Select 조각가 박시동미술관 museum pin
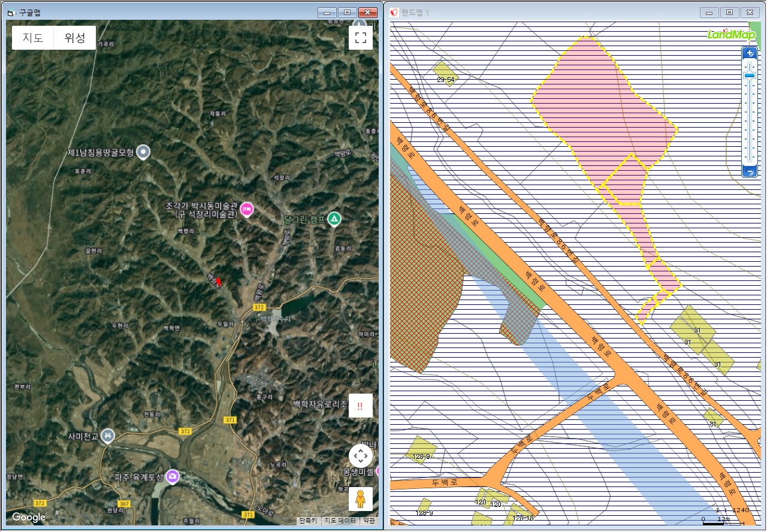The image size is (767, 532). (247, 210)
